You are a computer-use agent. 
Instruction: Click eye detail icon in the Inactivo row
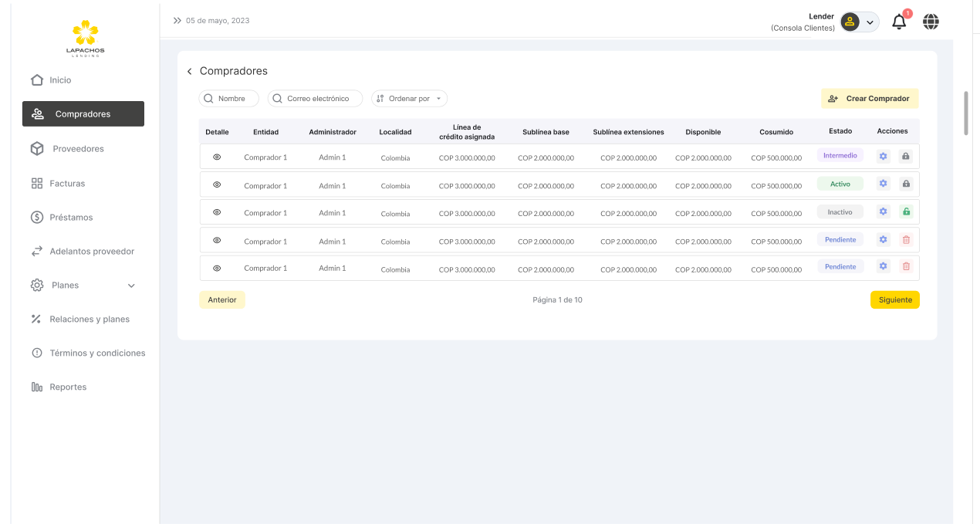tap(217, 212)
